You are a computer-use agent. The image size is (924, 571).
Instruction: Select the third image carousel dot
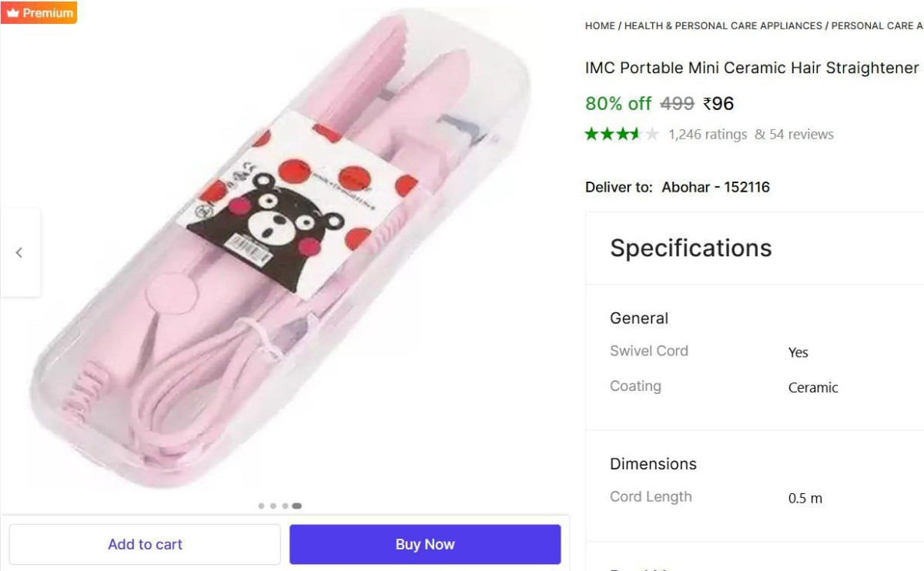[x=285, y=506]
